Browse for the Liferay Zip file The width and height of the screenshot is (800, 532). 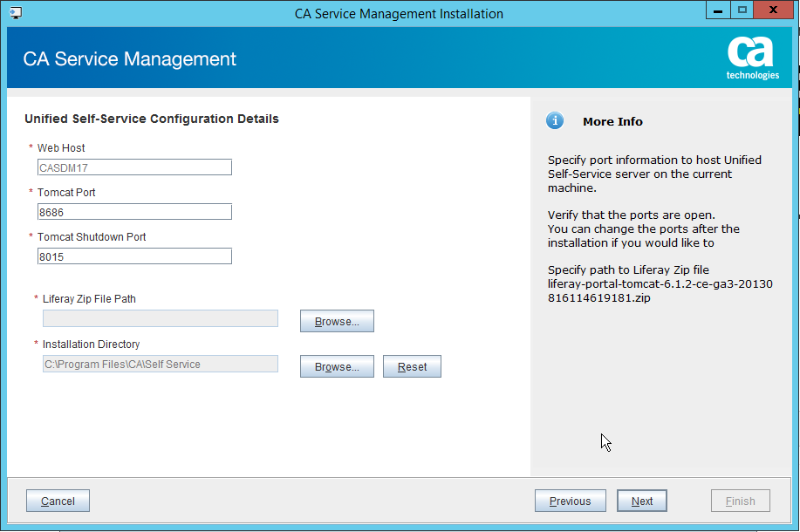[x=337, y=321]
